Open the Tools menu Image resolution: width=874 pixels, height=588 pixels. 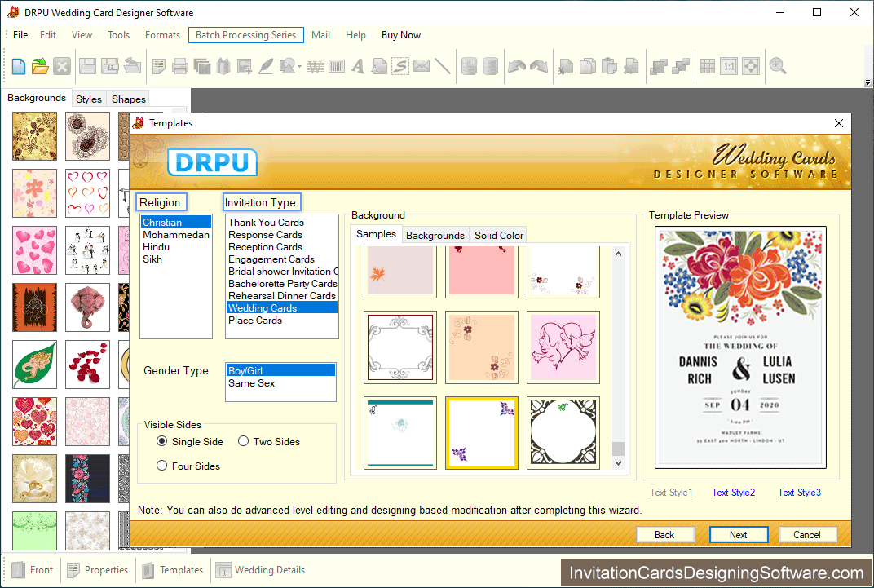click(119, 34)
